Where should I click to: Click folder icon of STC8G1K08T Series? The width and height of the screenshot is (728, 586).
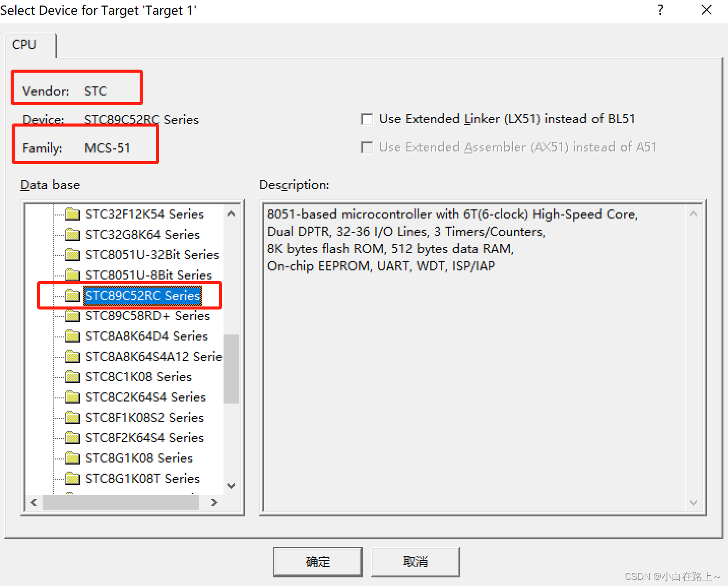point(73,478)
